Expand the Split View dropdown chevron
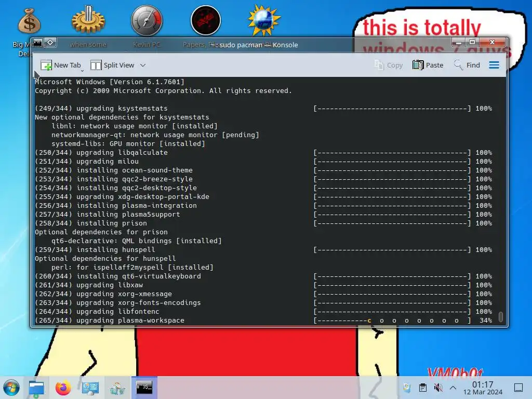532x399 pixels. click(143, 65)
